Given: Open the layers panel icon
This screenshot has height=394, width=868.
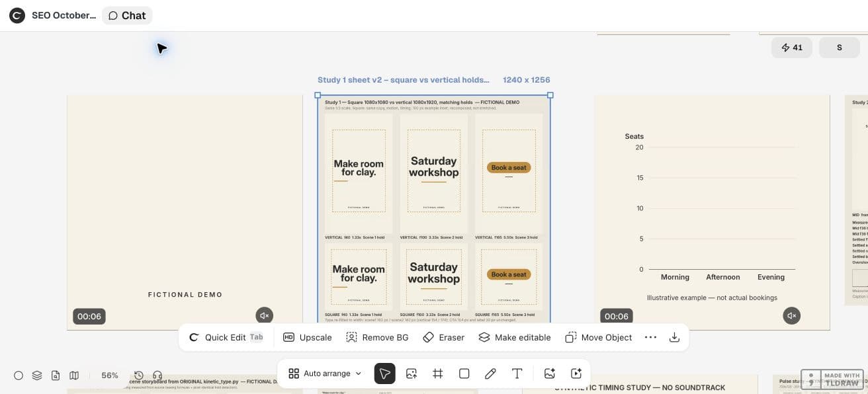Looking at the screenshot, I should coord(37,375).
